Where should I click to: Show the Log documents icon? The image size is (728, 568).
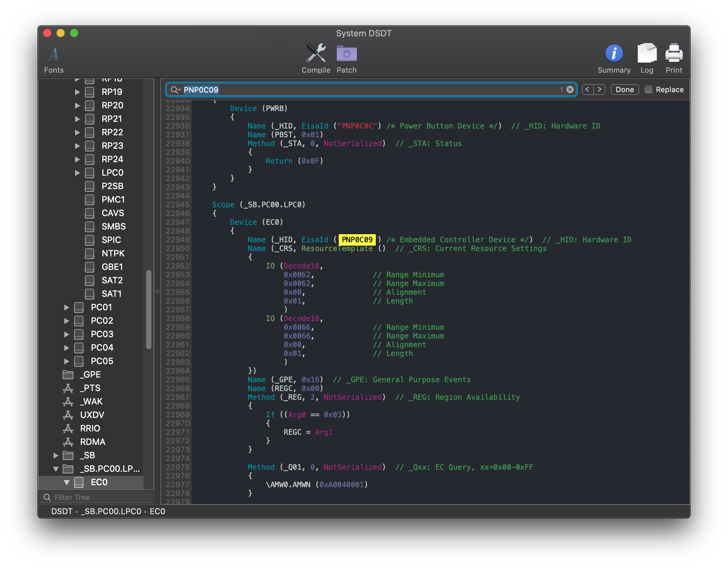[647, 54]
